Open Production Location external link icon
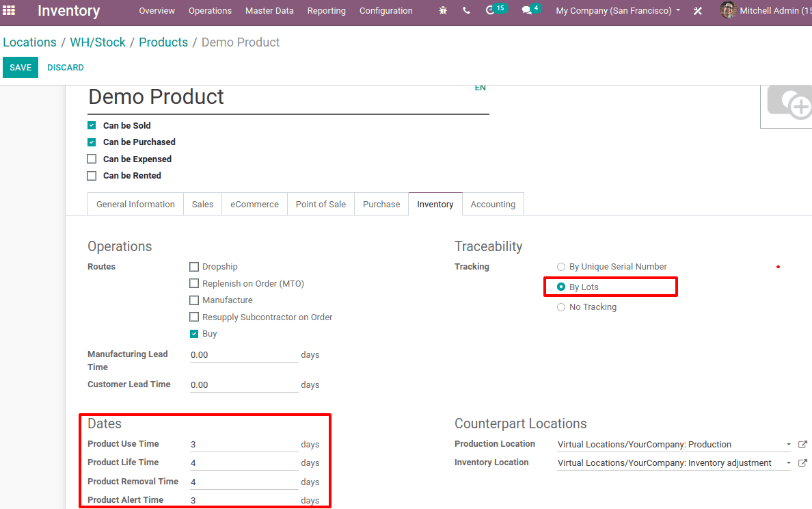812x509 pixels. [802, 444]
